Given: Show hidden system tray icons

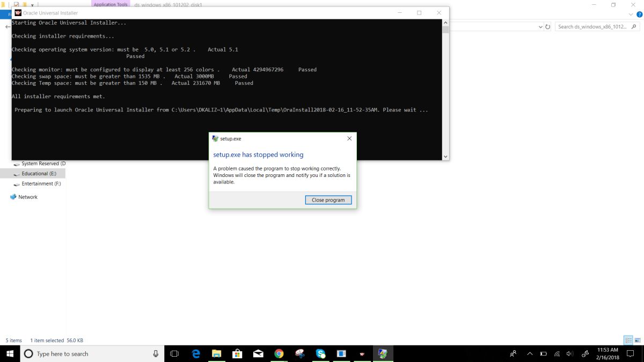Looking at the screenshot, I should click(530, 353).
